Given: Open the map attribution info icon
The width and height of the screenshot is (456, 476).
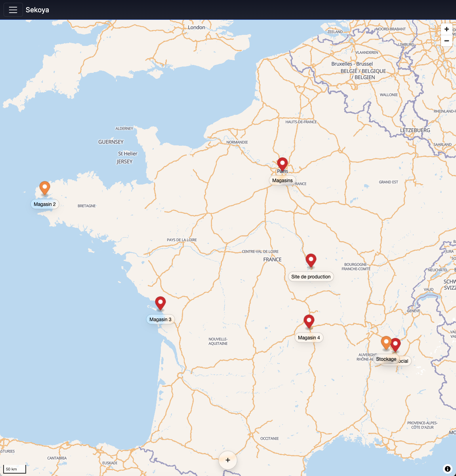Looking at the screenshot, I should 447,469.
